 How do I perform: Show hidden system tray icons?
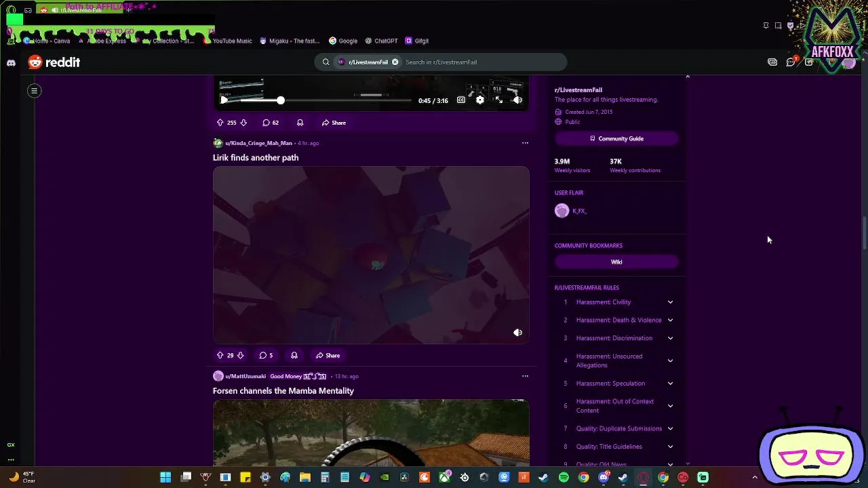[755, 477]
